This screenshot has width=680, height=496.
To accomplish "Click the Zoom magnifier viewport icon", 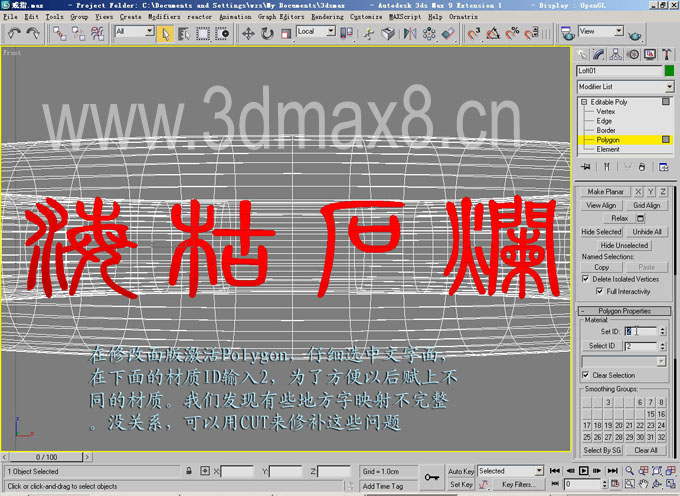I will click(629, 470).
